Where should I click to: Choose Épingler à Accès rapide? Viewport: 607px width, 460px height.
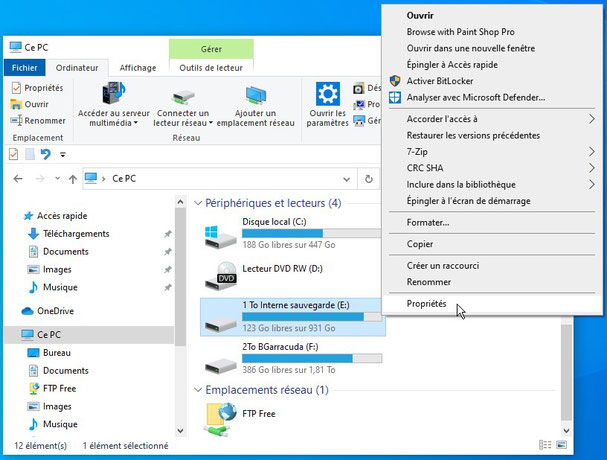pos(492,65)
